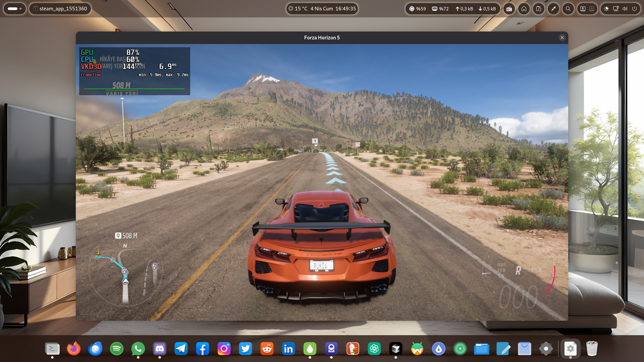Image resolution: width=644 pixels, height=362 pixels.
Task: Open Telegram from the dock
Action: (181, 349)
